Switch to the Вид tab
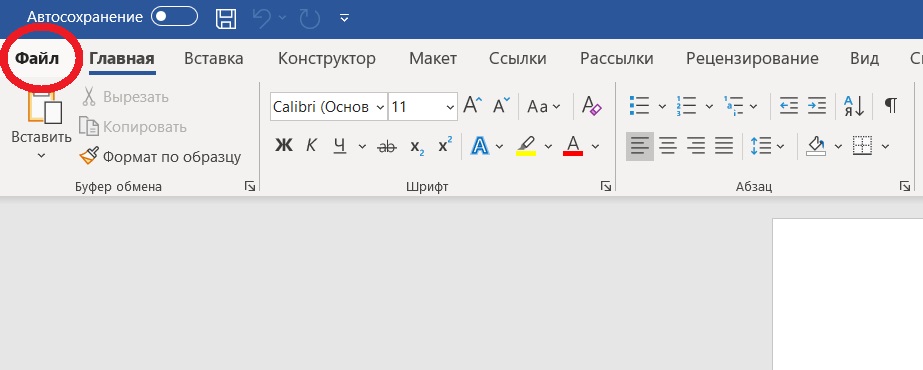The image size is (923, 370). 865,59
